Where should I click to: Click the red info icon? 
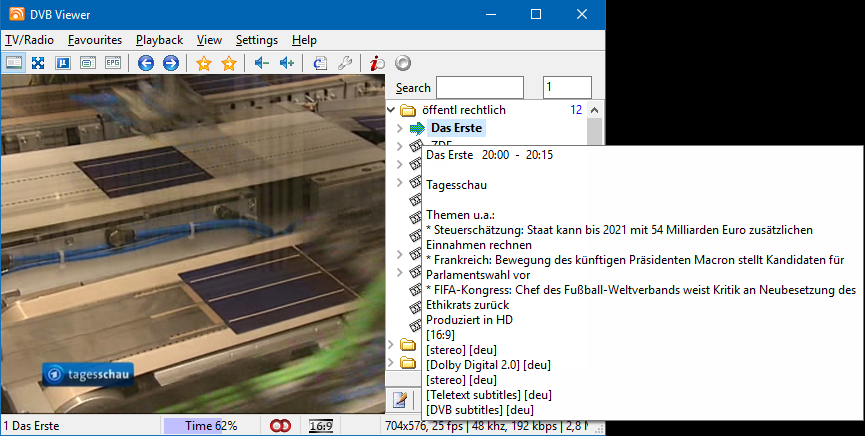click(377, 63)
